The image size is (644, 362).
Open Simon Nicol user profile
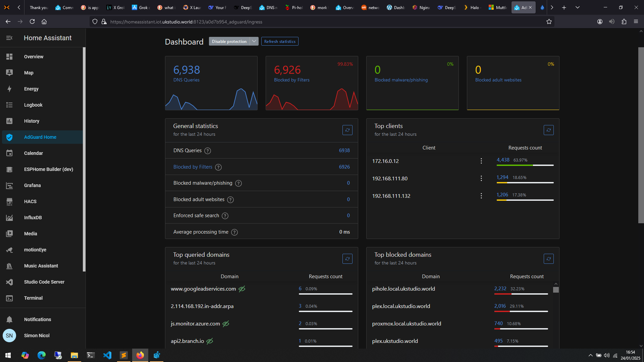click(42, 336)
